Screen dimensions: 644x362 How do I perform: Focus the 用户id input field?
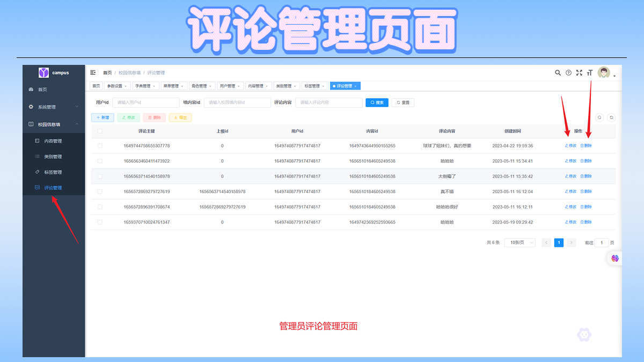coord(145,102)
